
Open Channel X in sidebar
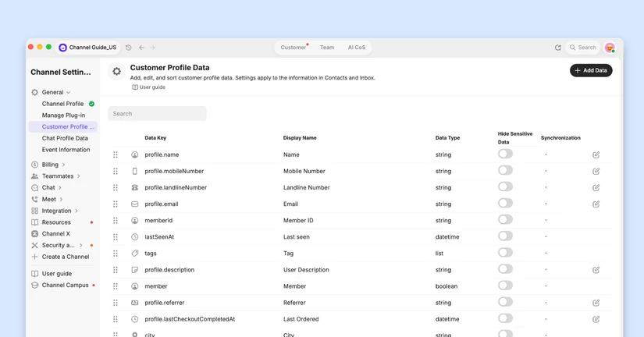(x=56, y=233)
